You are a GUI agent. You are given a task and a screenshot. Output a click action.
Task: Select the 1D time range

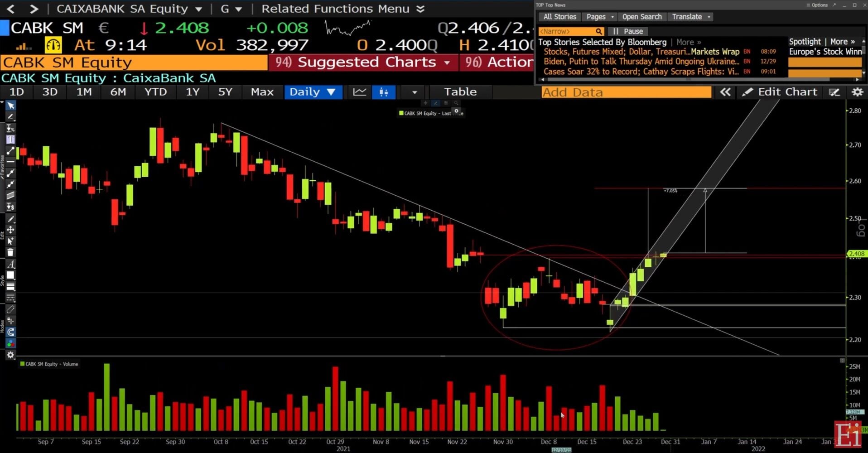point(17,92)
